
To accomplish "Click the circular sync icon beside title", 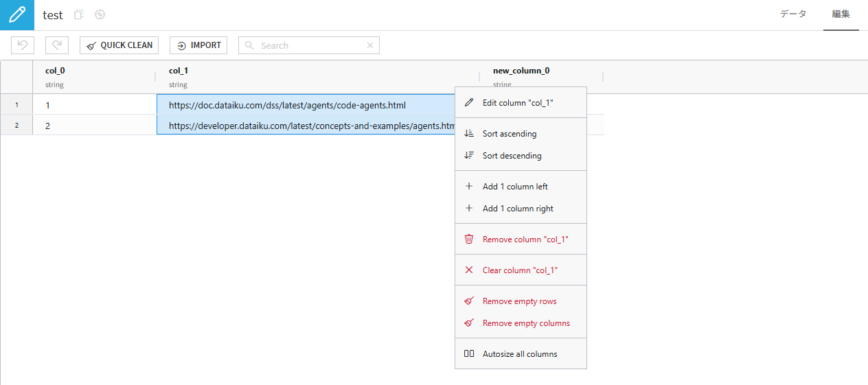I will (x=100, y=14).
